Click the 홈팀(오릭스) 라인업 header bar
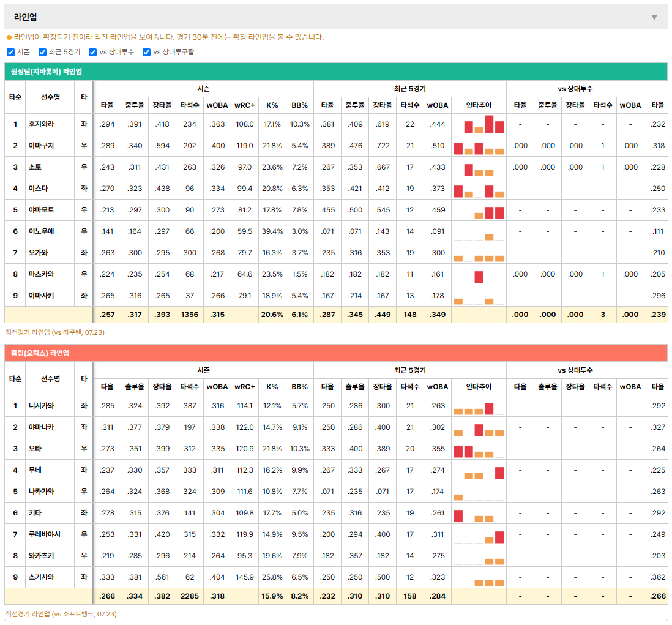Screen dimensions: 672x625 point(336,353)
